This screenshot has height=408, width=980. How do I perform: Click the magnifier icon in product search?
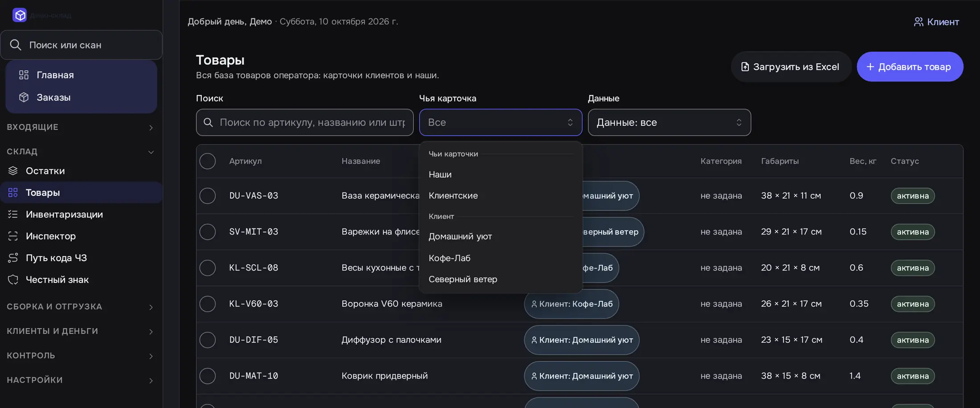pyautogui.click(x=208, y=122)
